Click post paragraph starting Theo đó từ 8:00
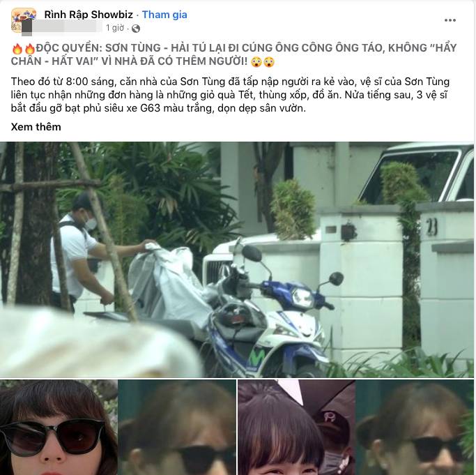476x475 pixels. [x=230, y=95]
